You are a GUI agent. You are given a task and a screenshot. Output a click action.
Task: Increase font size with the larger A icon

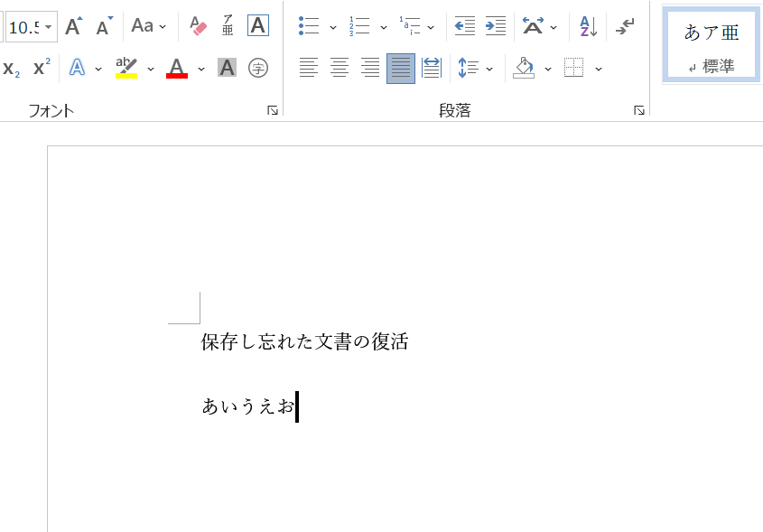point(73,26)
